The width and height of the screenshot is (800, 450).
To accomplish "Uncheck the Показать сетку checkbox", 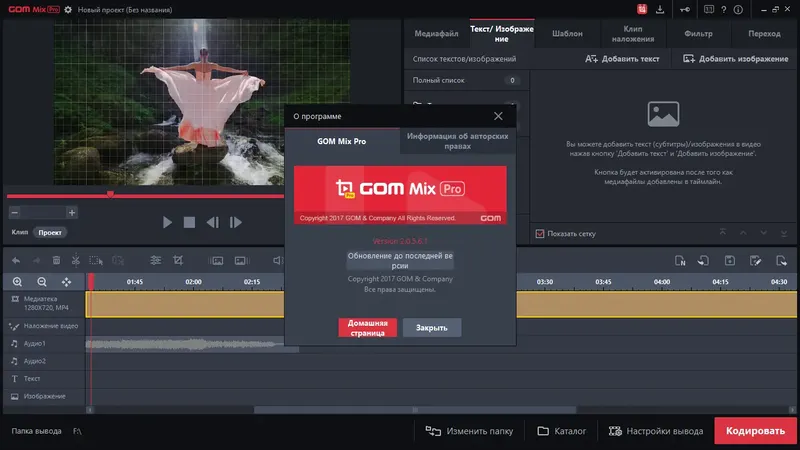I will (x=540, y=234).
